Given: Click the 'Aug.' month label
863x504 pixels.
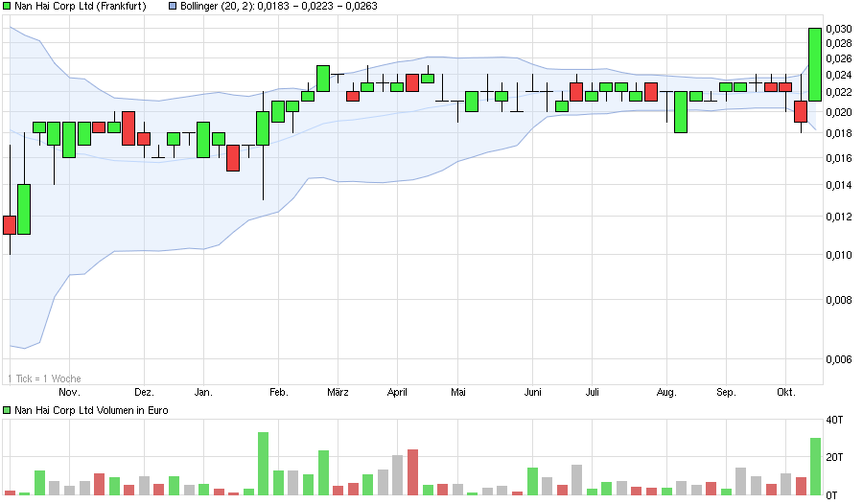Looking at the screenshot, I should pyautogui.click(x=666, y=392).
